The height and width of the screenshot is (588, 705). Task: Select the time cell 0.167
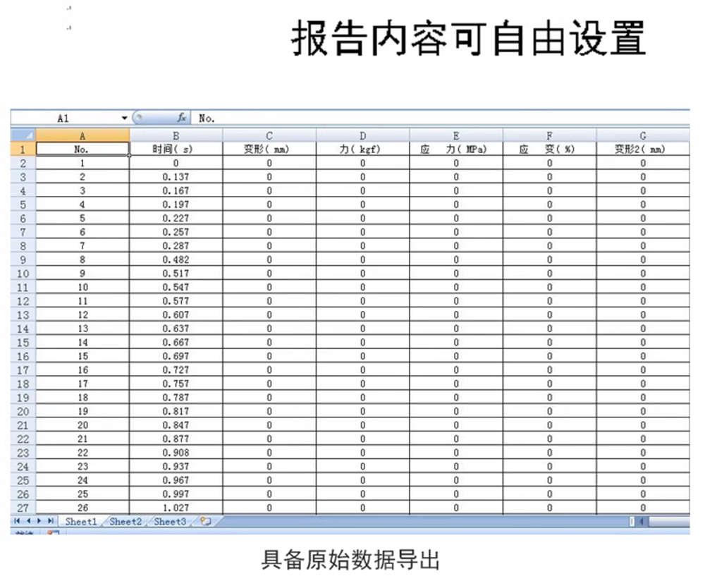pyautogui.click(x=176, y=190)
